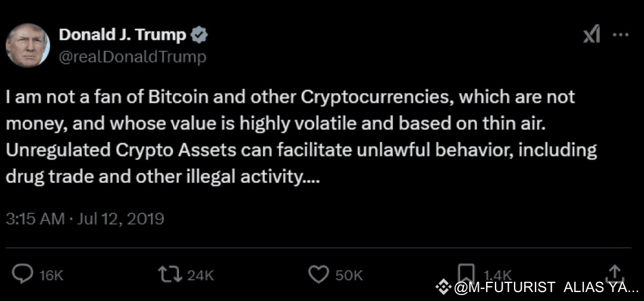
Task: Open the Grok explain-post icon
Action: [592, 36]
